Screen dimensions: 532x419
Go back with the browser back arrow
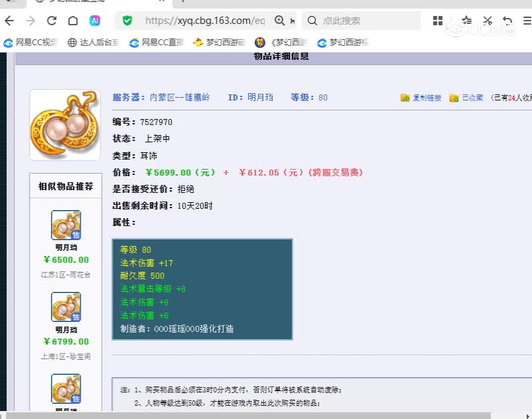pos(9,21)
